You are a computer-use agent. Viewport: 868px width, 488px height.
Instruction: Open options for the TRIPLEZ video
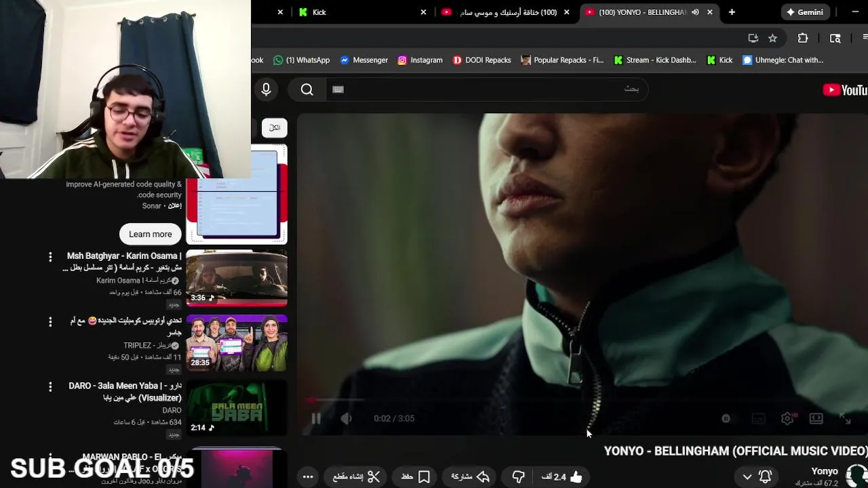pyautogui.click(x=50, y=322)
